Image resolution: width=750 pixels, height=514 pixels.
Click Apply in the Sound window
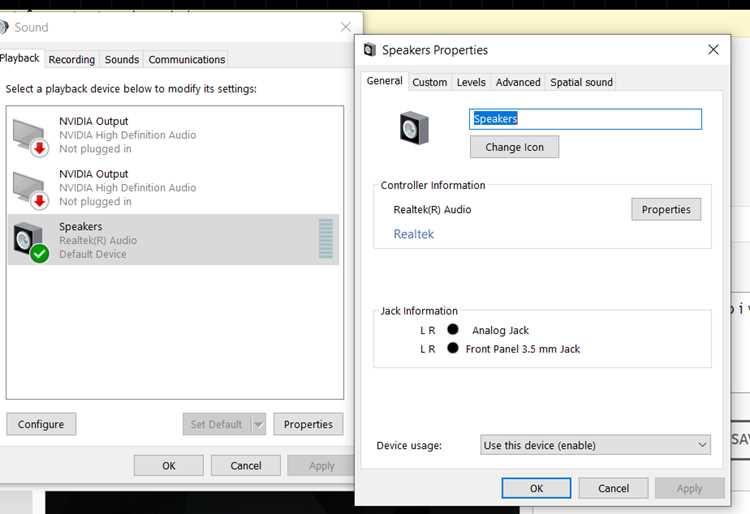(321, 466)
